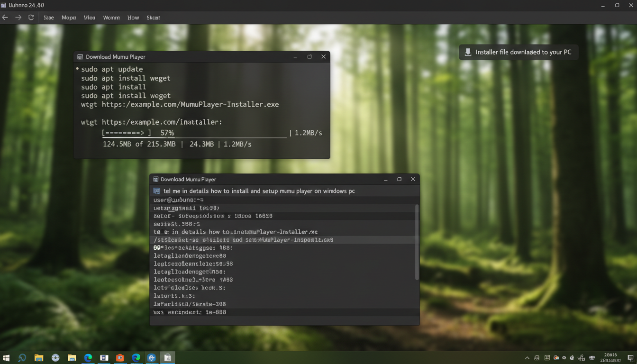Close the lower Download Mumu Player window
637x364 pixels.
click(413, 179)
